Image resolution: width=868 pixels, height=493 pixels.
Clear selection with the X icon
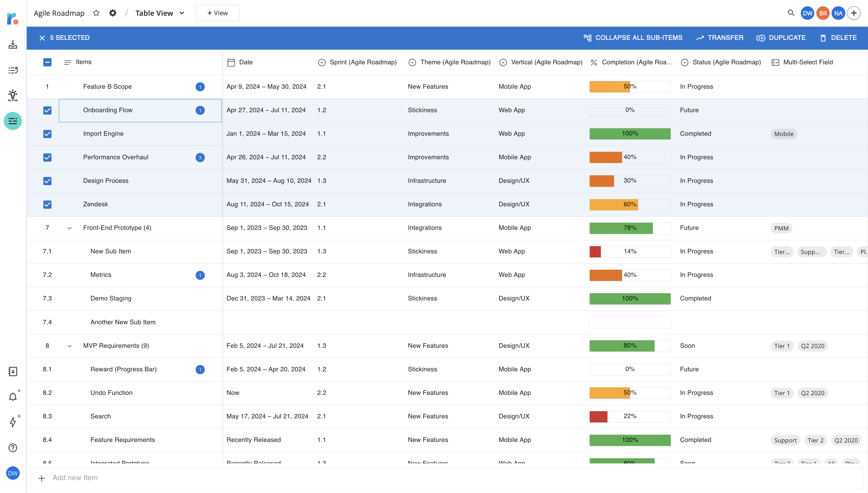click(x=42, y=38)
